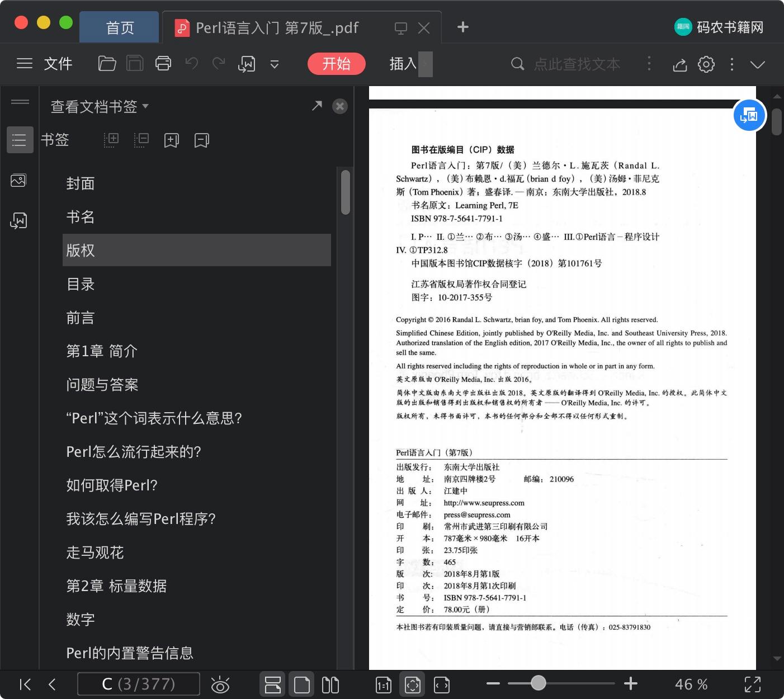
Task: Click the tab display mode icon
Action: [401, 28]
